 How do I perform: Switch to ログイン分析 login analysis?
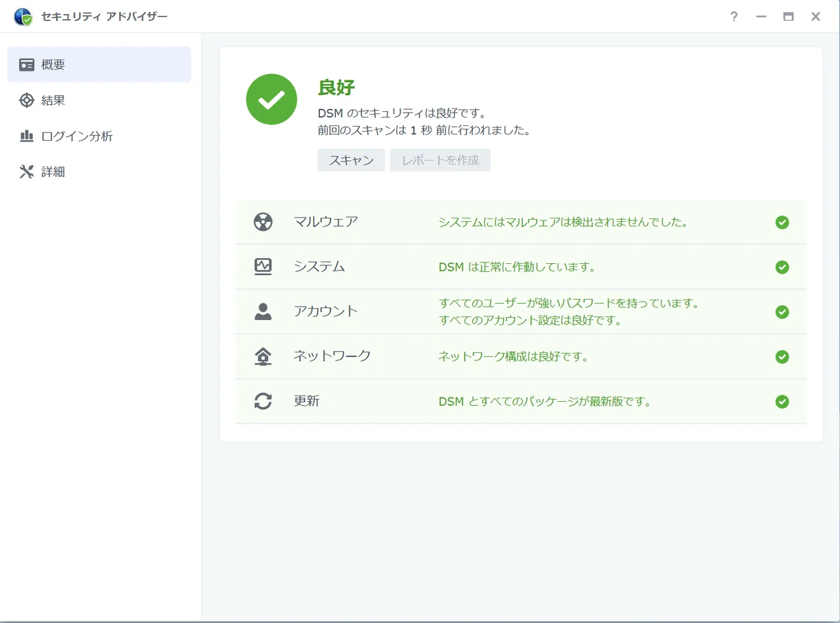[x=99, y=136]
